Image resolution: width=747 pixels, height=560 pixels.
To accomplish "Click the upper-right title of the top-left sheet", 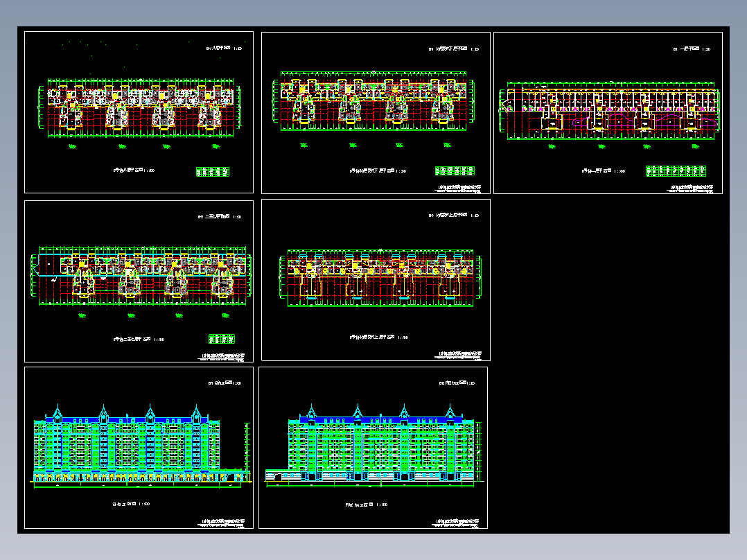I will 224,48.
